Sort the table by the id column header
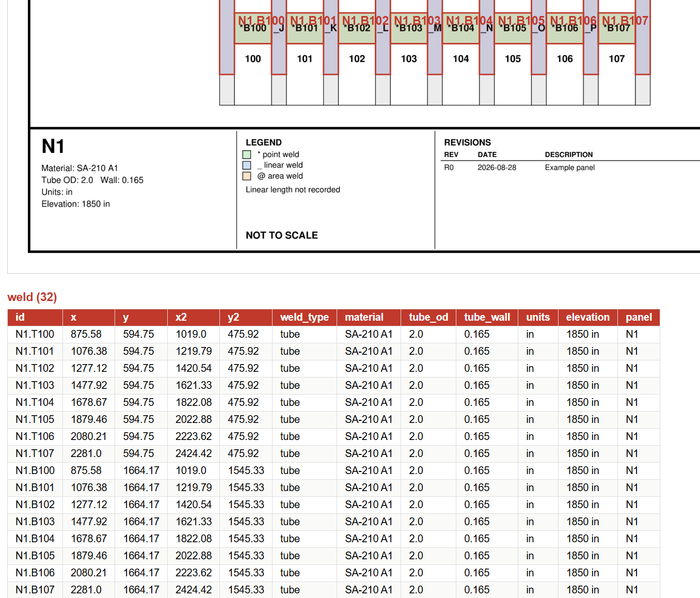Viewport: 700px width, 598px height. (x=35, y=317)
